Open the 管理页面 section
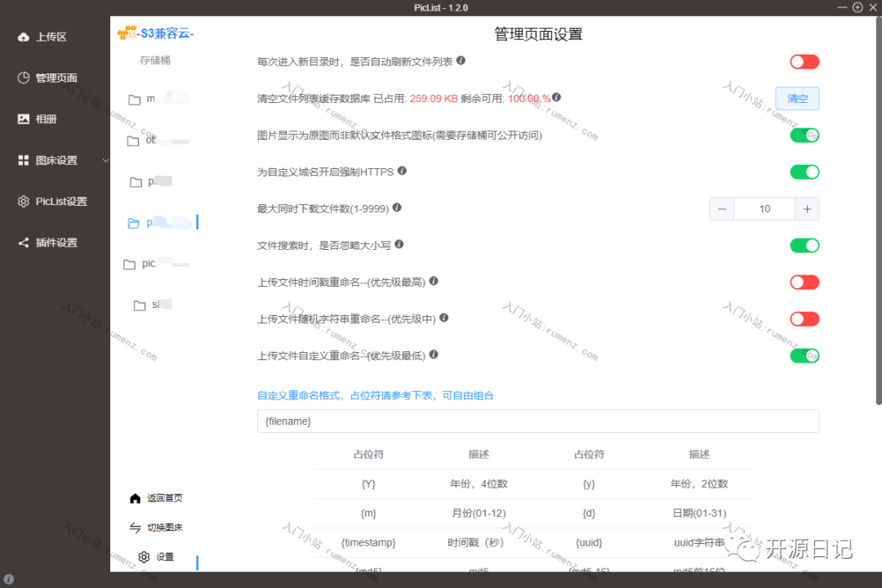 click(x=56, y=78)
